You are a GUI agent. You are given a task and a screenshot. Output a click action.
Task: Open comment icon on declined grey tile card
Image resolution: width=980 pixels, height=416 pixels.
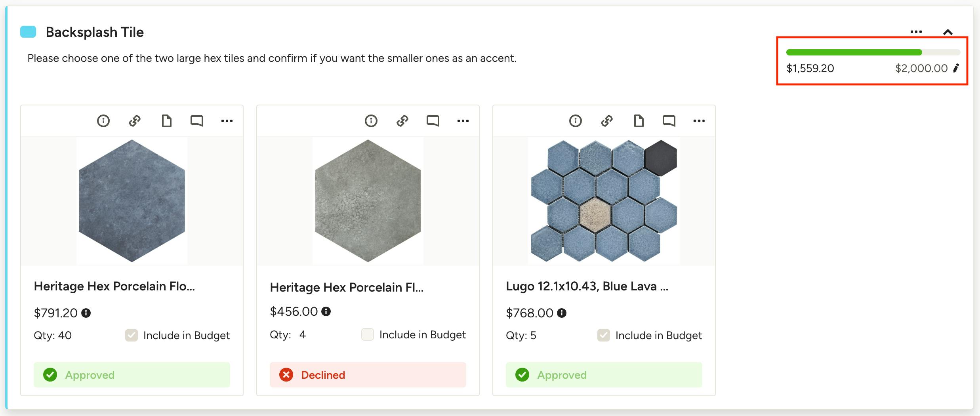click(433, 120)
